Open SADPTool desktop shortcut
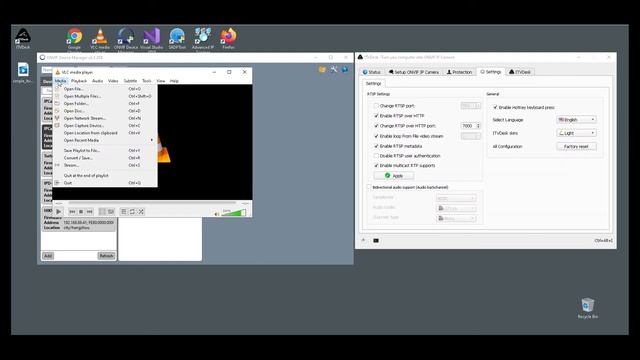 tap(177, 39)
